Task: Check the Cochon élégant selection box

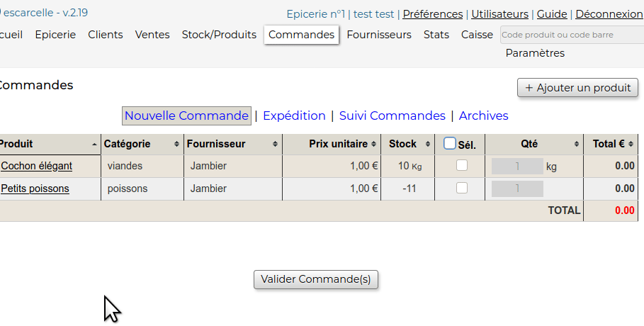Action: (462, 166)
